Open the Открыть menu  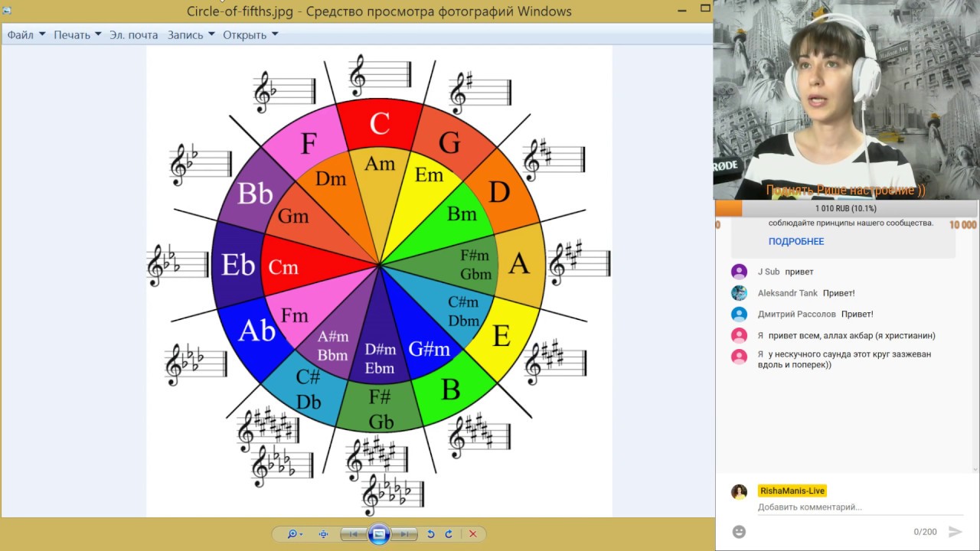tap(250, 34)
